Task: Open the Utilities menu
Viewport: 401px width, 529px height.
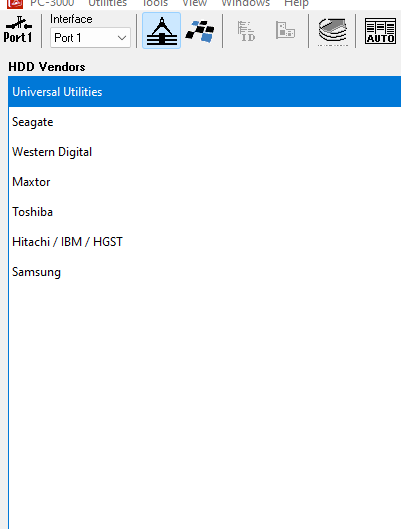Action: tap(107, 3)
